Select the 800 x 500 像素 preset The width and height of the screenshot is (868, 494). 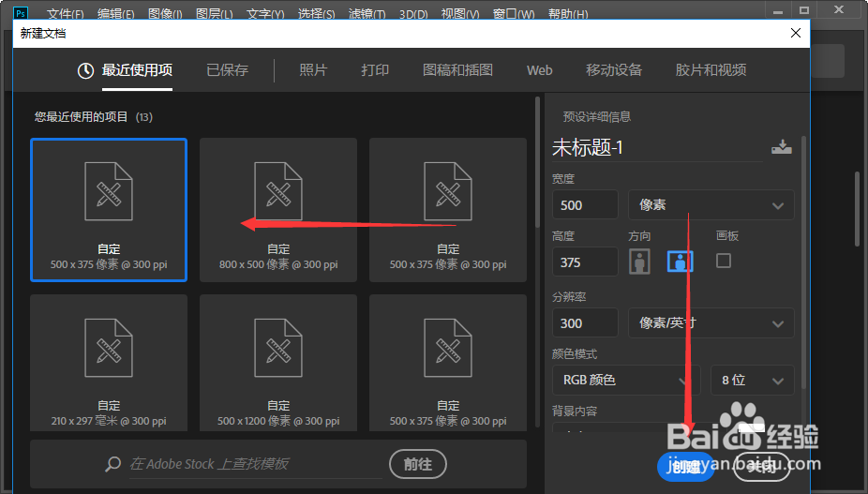tap(278, 210)
